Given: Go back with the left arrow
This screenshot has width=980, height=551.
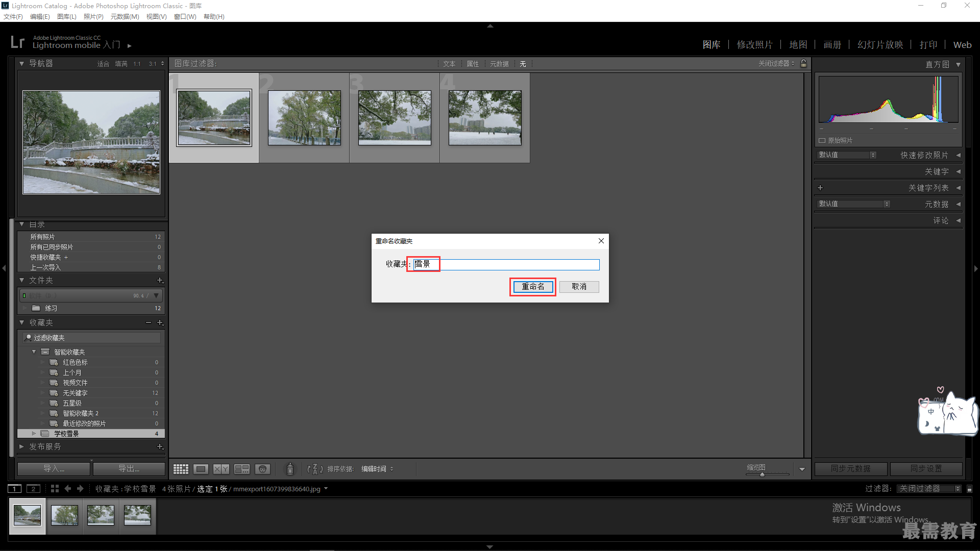Looking at the screenshot, I should point(68,489).
